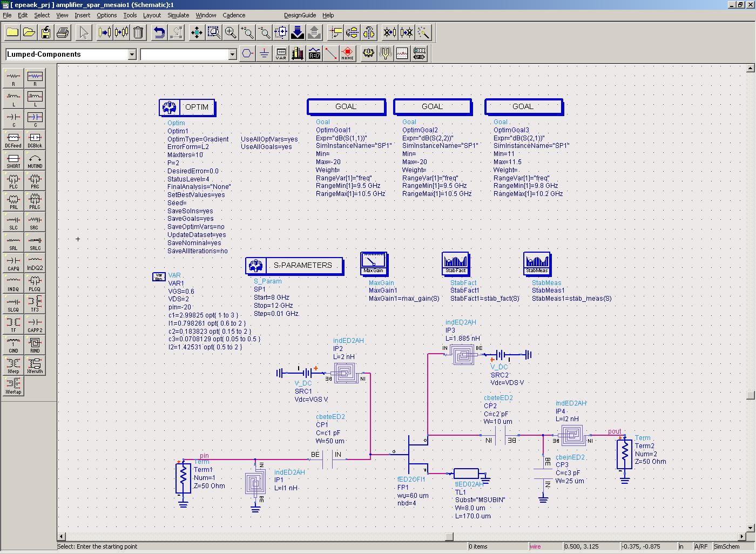756x554 pixels.
Task: Insert a port with hexagon icon
Action: [x=247, y=53]
